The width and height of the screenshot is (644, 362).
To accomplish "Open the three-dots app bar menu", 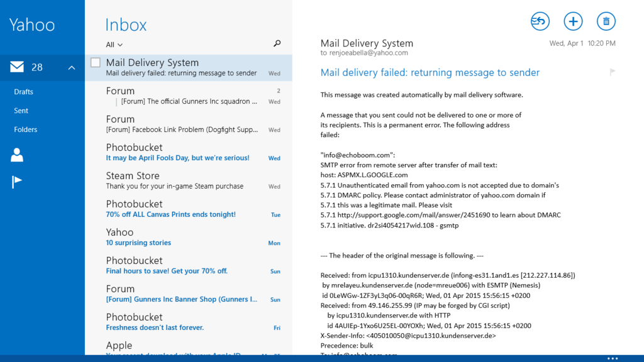I will (613, 358).
